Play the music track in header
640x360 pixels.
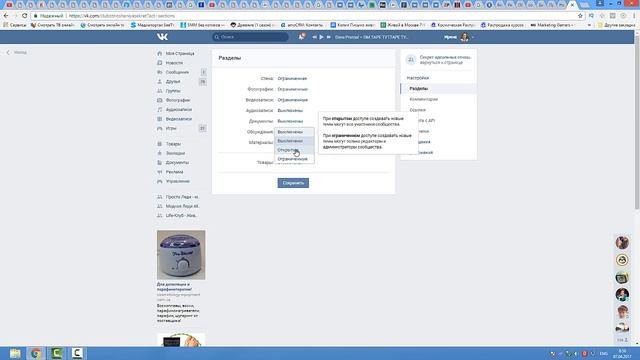pos(321,37)
